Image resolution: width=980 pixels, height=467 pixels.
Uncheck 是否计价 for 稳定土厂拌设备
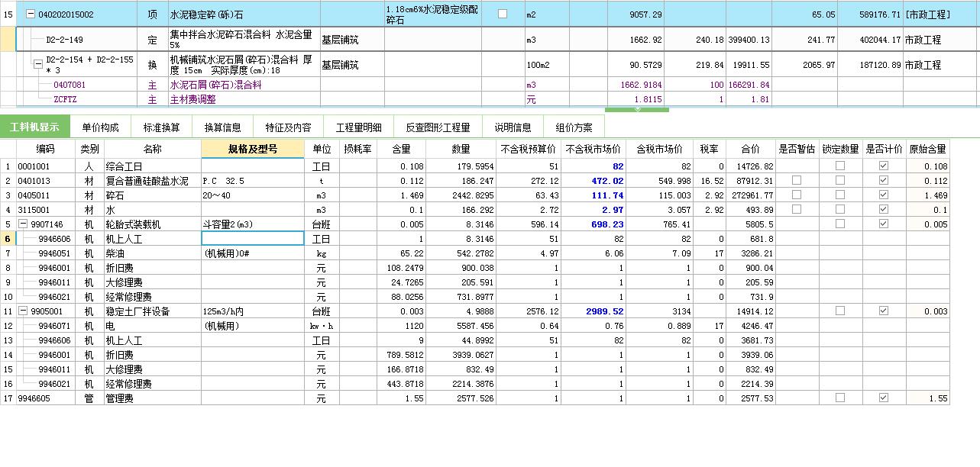point(884,311)
